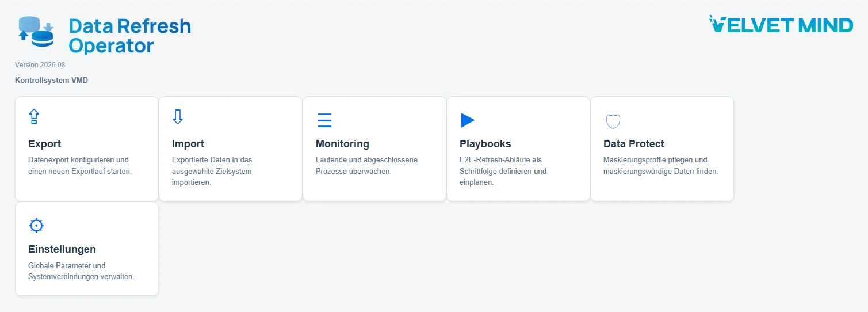Open the Einstellungen tile heading
This screenshot has height=312, width=868.
tap(62, 249)
